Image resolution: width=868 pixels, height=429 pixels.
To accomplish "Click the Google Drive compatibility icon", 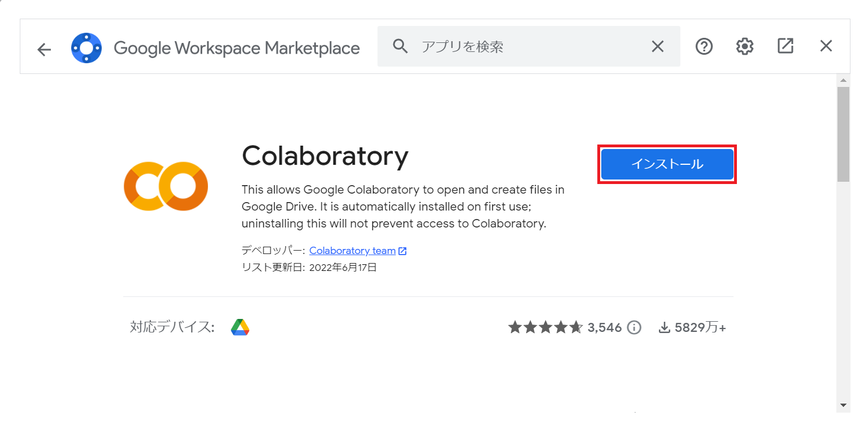I will (240, 327).
